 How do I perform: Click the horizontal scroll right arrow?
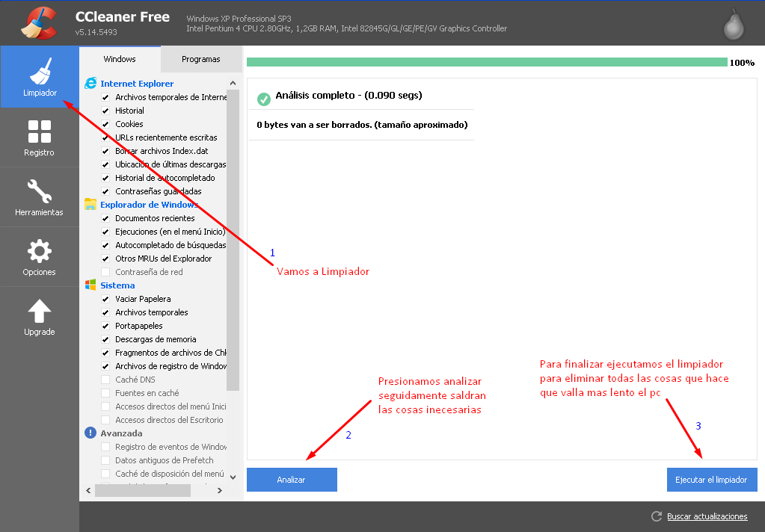[220, 491]
